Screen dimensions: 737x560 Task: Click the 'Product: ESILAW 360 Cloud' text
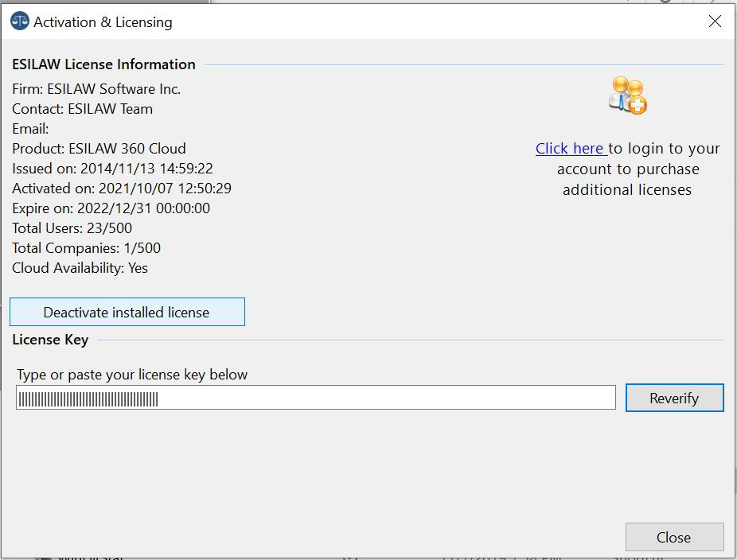pos(99,149)
